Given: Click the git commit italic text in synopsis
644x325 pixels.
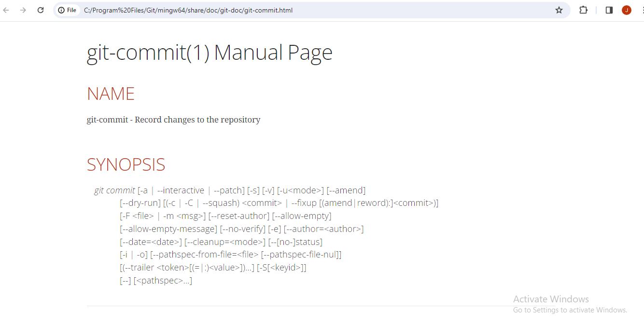Looking at the screenshot, I should tap(114, 190).
